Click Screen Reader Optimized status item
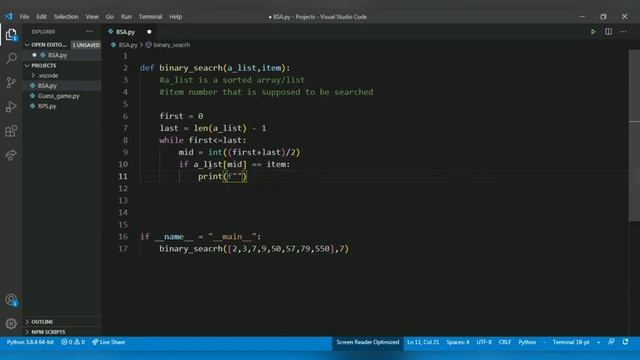 367,342
